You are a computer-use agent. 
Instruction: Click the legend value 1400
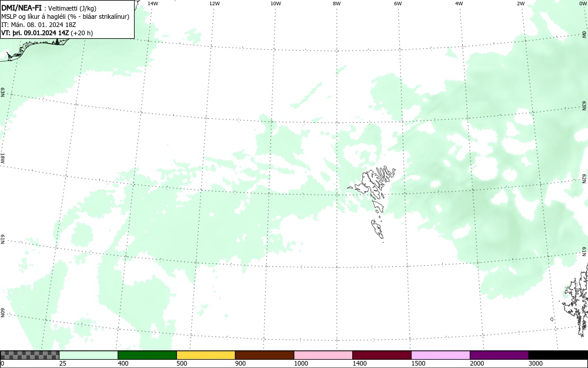tap(359, 363)
